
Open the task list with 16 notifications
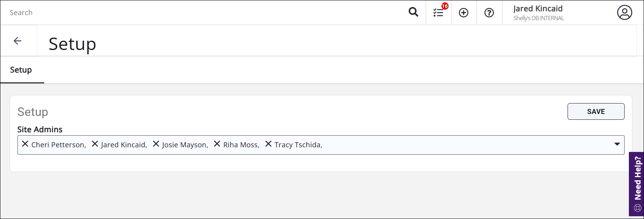tap(438, 13)
